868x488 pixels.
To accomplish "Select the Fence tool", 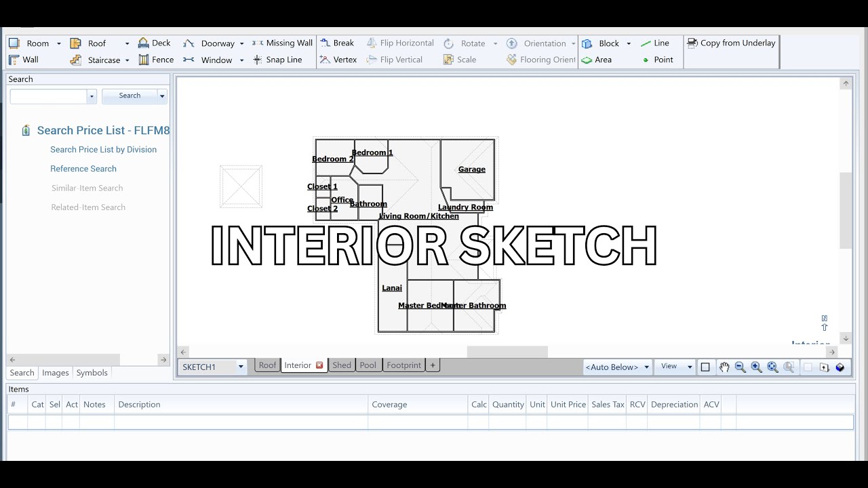I will pos(156,60).
